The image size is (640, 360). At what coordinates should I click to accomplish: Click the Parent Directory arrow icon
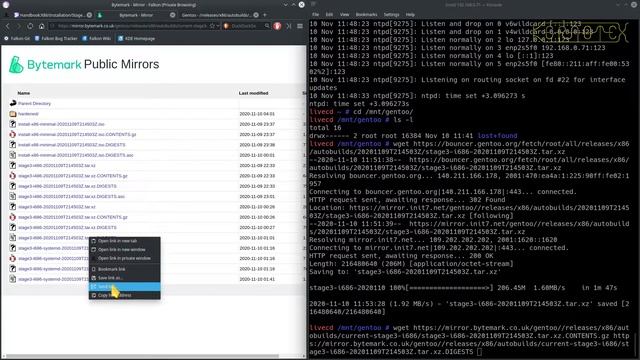click(x=13, y=103)
